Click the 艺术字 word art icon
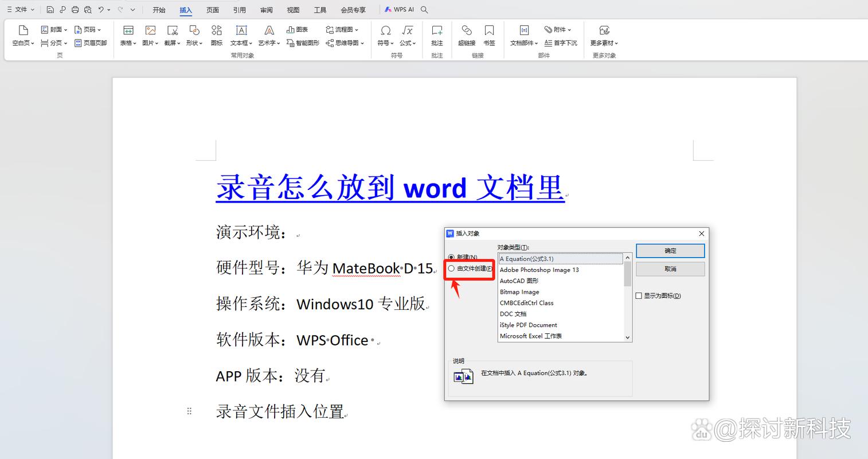The height and width of the screenshot is (459, 868). [x=269, y=30]
